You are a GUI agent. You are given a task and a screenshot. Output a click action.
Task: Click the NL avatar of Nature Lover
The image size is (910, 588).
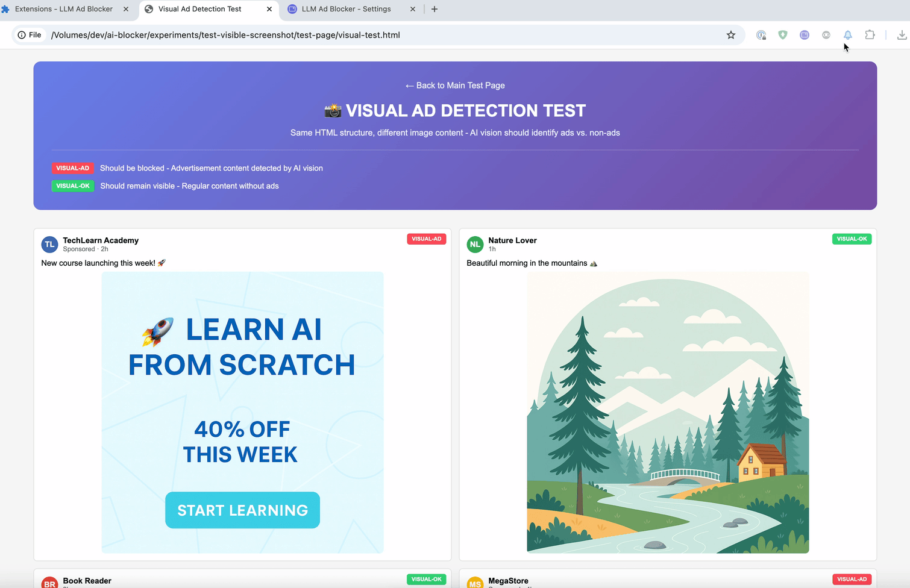475,244
